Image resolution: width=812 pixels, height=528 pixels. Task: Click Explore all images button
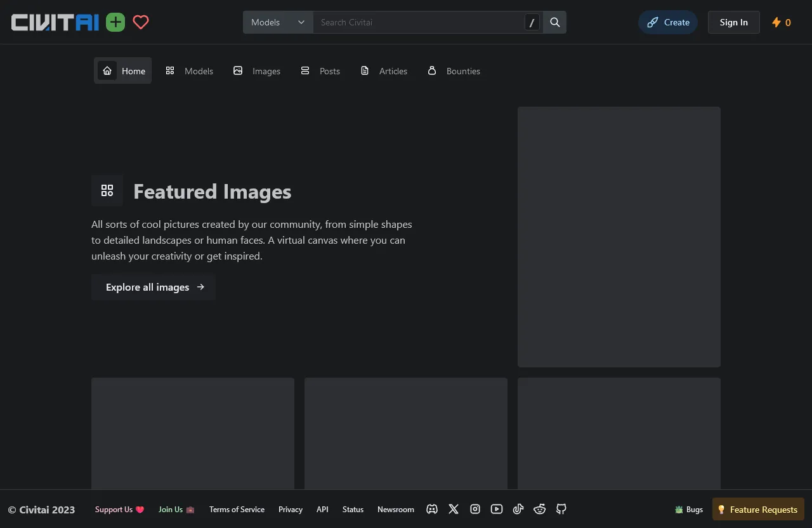click(x=154, y=287)
